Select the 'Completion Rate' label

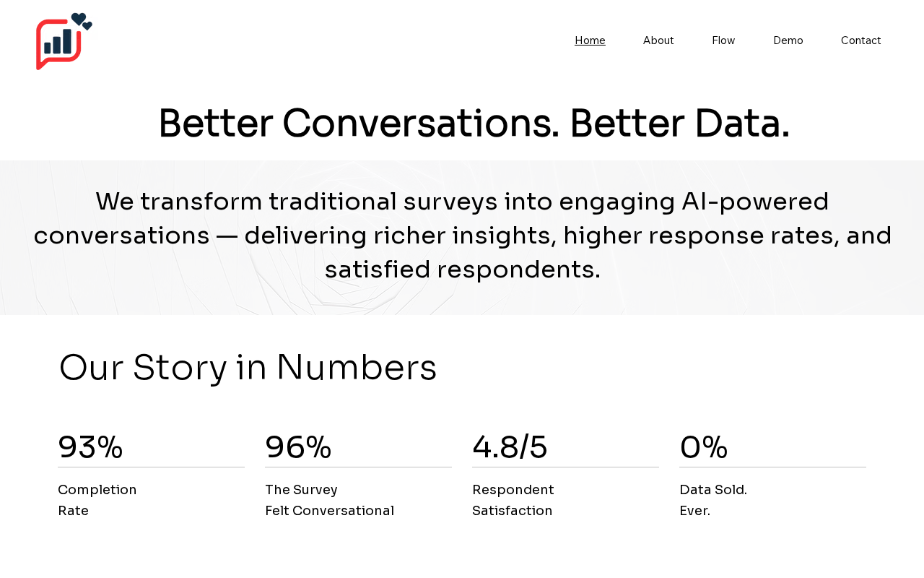pyautogui.click(x=97, y=500)
